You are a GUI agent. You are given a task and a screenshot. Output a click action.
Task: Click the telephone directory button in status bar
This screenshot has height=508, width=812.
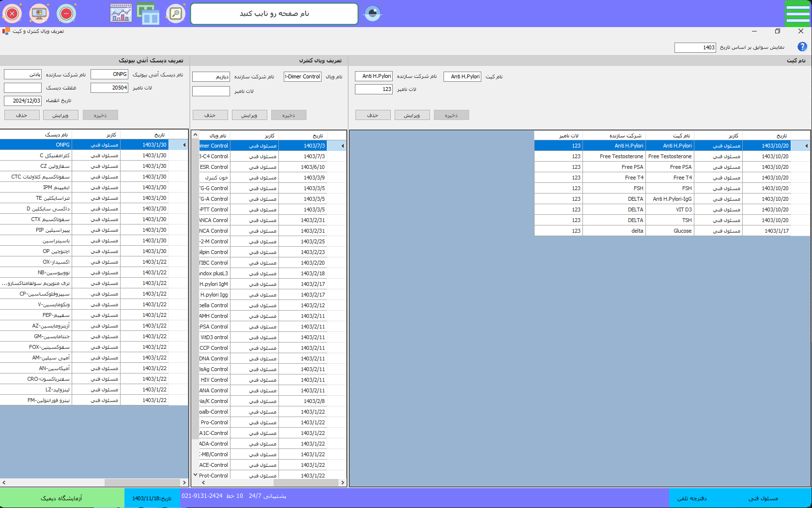click(692, 498)
